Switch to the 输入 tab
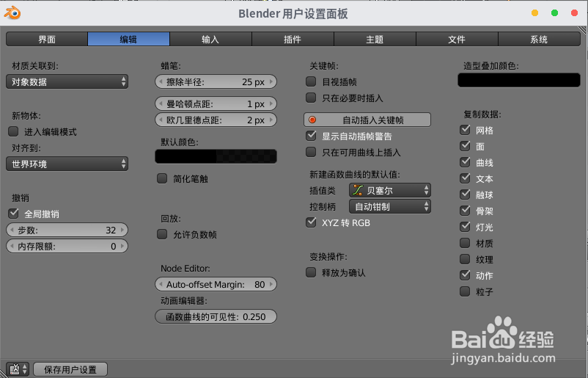 [210, 39]
